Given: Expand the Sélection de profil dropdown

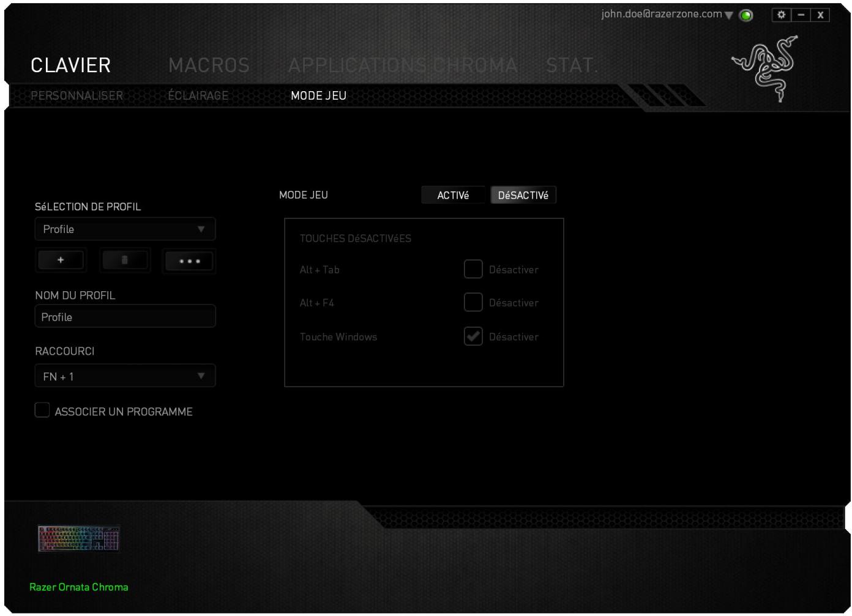Looking at the screenshot, I should 125,229.
